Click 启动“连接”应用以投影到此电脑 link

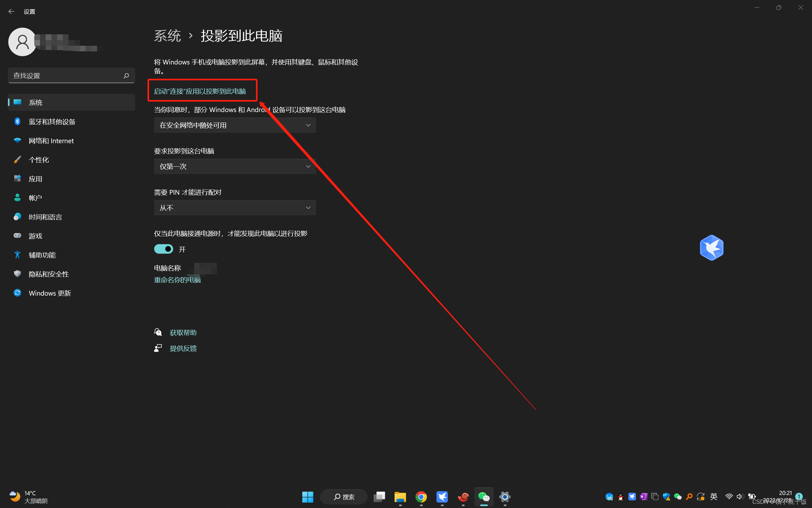tap(200, 91)
